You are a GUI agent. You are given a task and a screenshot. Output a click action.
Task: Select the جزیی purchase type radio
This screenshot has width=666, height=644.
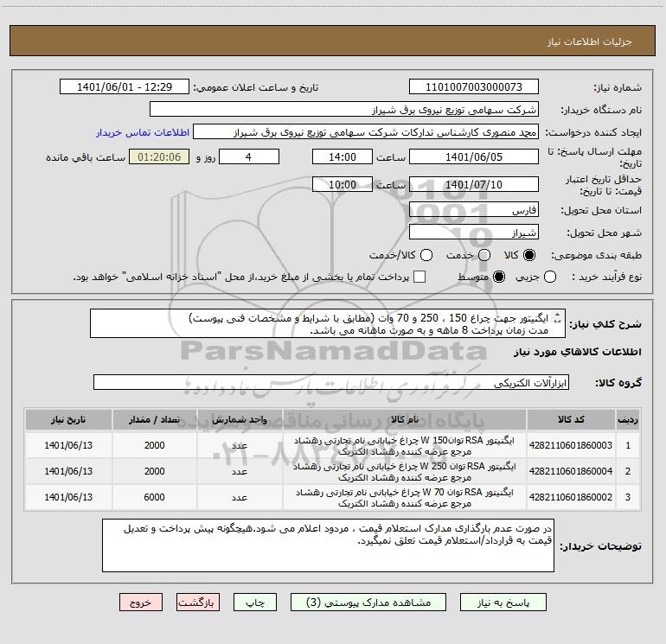coord(549,277)
